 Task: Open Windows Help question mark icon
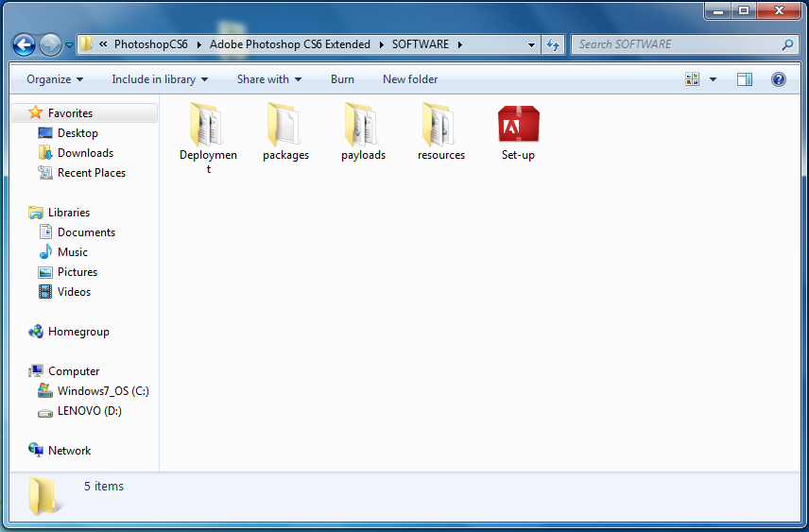click(x=779, y=79)
